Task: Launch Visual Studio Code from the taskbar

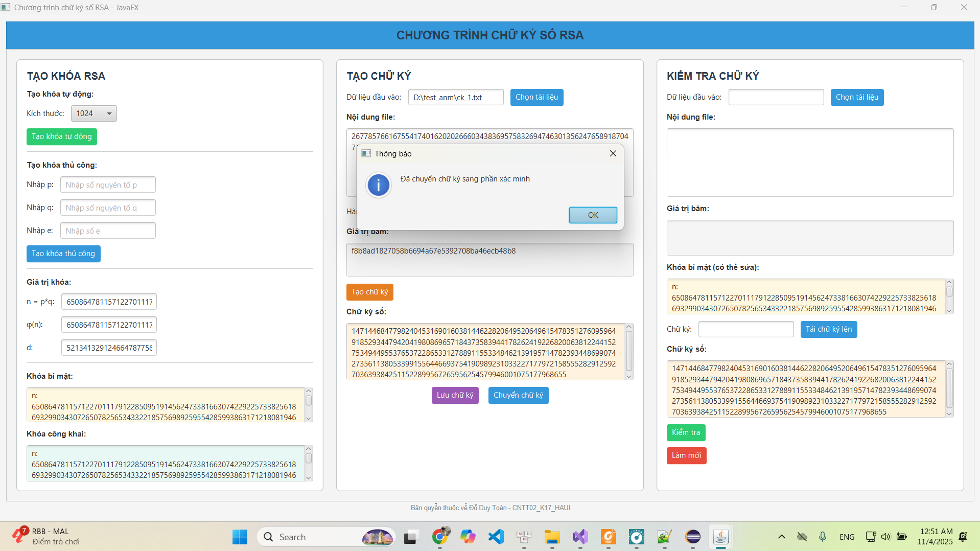Action: [x=496, y=537]
